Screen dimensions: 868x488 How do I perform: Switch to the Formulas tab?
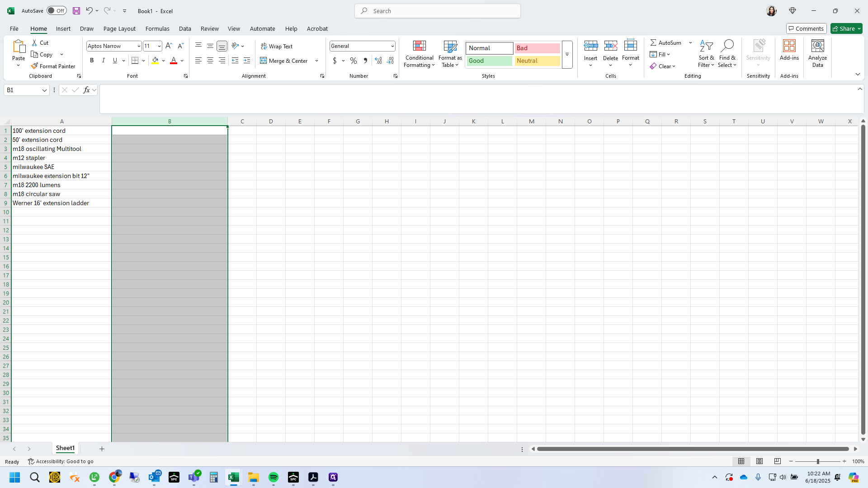tap(157, 28)
